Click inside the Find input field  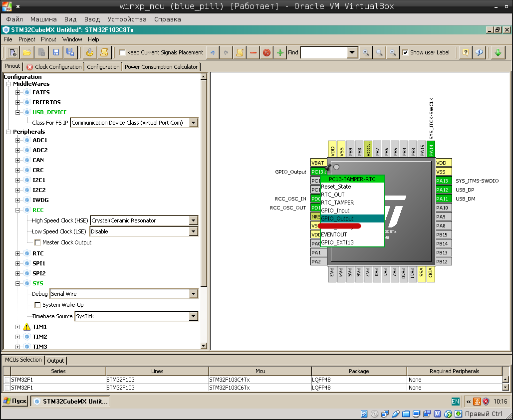(323, 52)
